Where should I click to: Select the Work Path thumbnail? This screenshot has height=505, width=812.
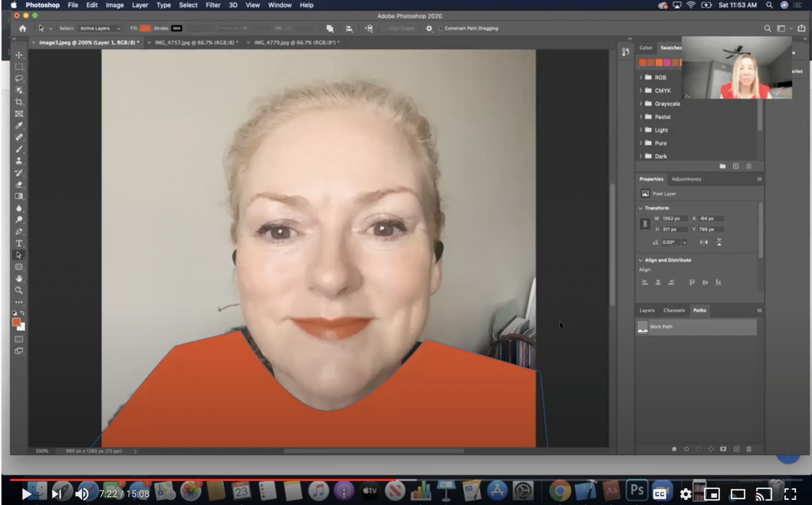pos(643,327)
